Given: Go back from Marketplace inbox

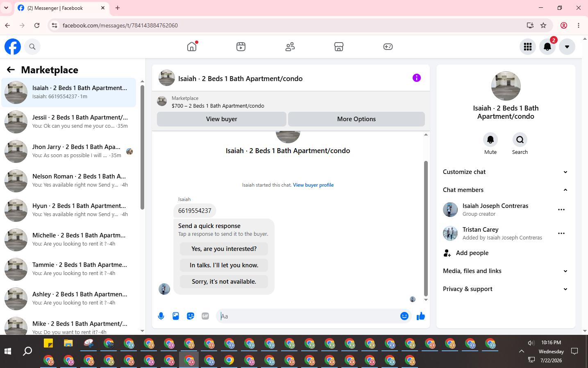Looking at the screenshot, I should point(11,70).
